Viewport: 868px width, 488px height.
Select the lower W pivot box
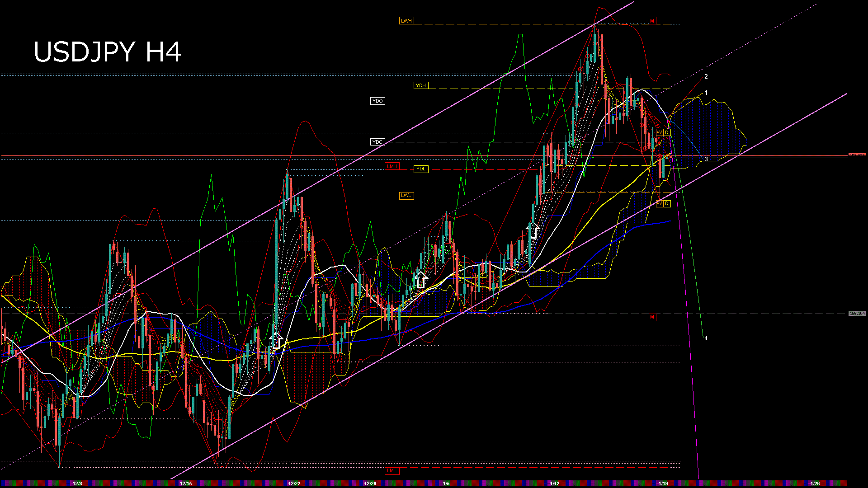[660, 204]
